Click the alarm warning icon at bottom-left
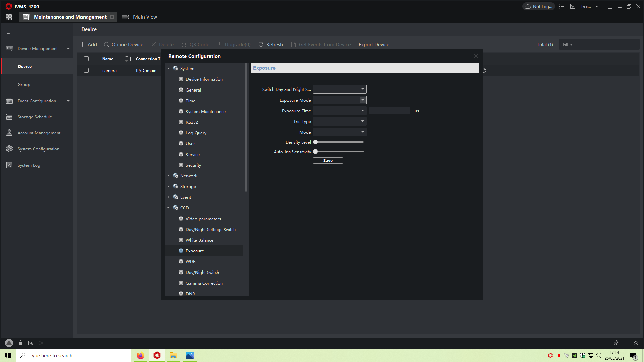The image size is (644, 362). pyautogui.click(x=9, y=343)
